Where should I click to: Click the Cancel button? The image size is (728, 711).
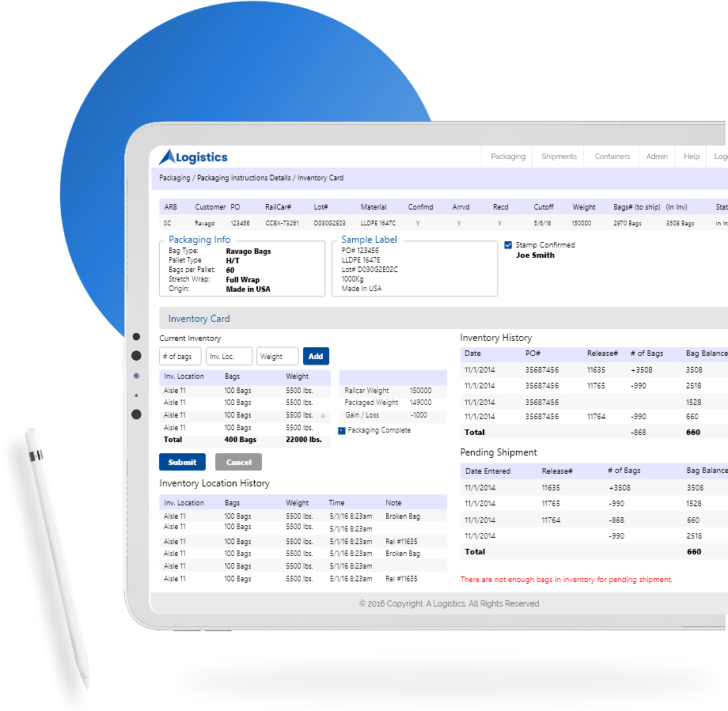click(238, 462)
